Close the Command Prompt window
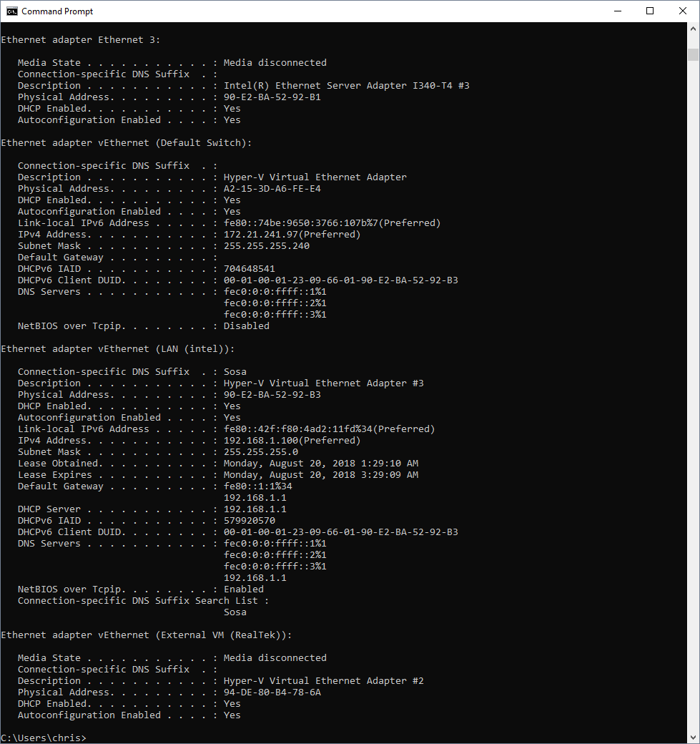Image resolution: width=700 pixels, height=744 pixels. pyautogui.click(x=683, y=11)
